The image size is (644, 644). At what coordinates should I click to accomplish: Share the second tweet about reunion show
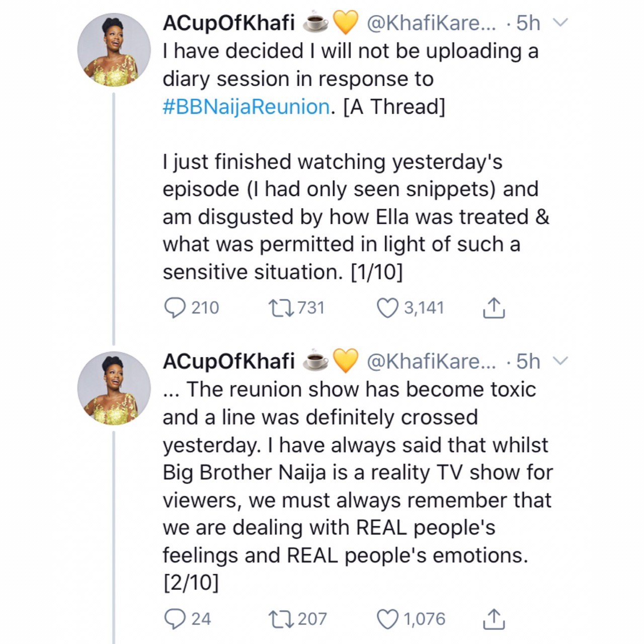[x=494, y=619]
